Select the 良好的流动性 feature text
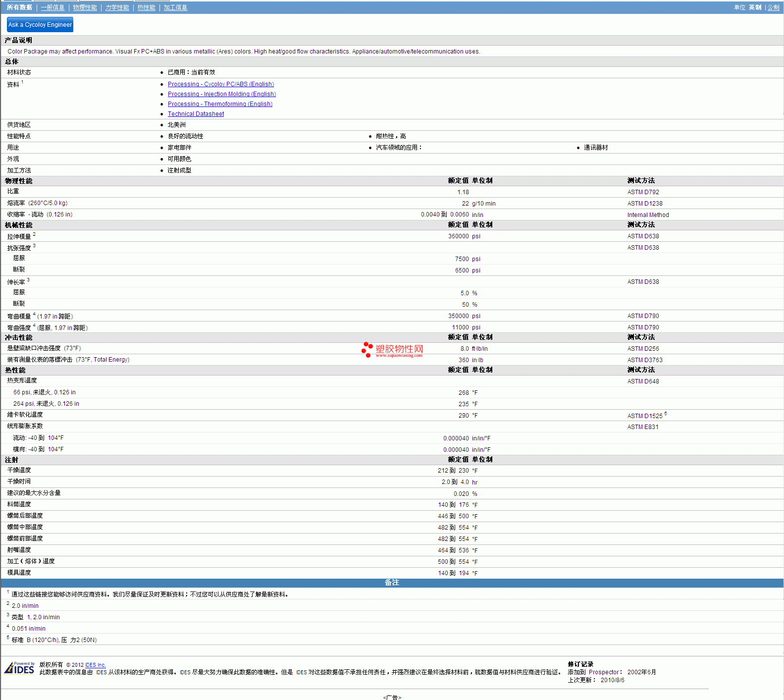 coord(185,136)
